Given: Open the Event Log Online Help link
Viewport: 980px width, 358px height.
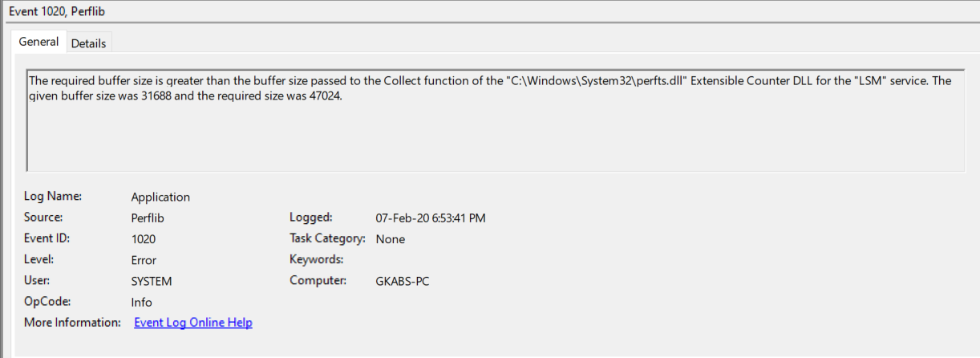Looking at the screenshot, I should 193,323.
